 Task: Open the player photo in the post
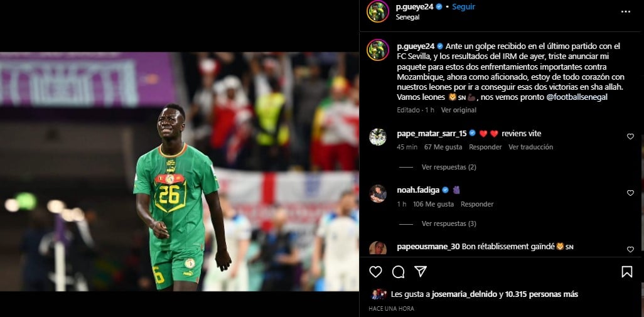pos(179,171)
